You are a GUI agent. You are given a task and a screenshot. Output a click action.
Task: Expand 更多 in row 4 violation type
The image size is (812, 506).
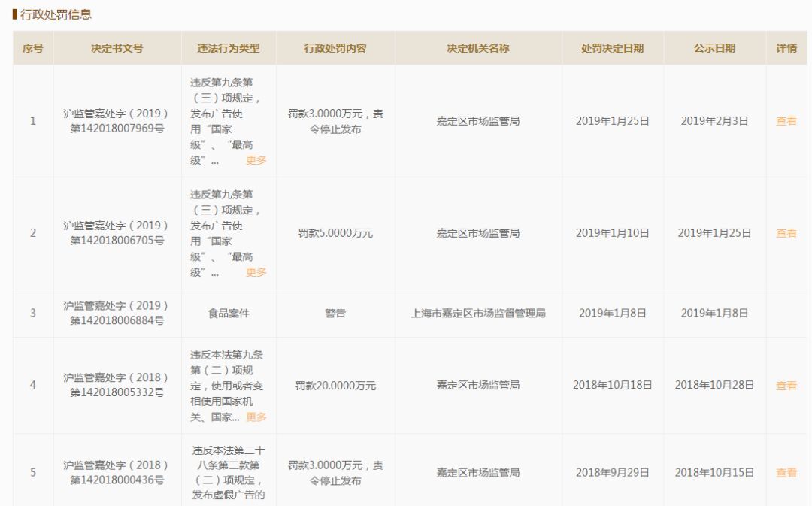(x=256, y=417)
